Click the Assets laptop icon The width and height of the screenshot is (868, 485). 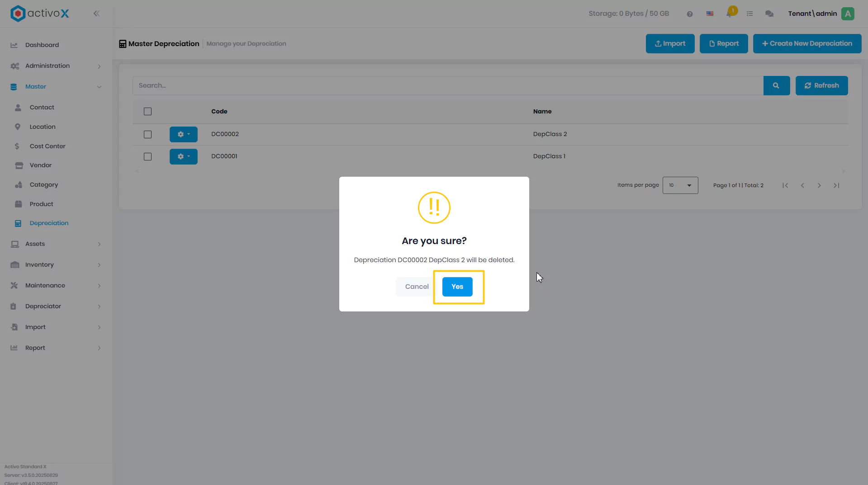[x=15, y=244]
